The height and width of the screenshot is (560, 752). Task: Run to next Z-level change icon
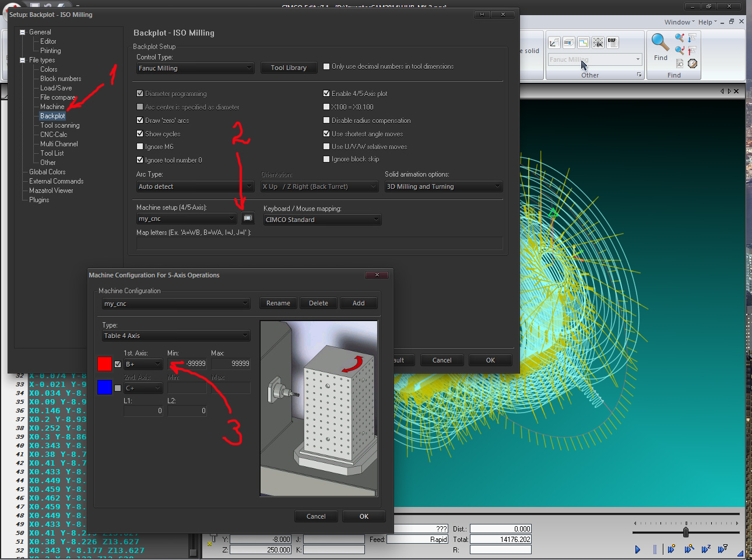coord(706,549)
